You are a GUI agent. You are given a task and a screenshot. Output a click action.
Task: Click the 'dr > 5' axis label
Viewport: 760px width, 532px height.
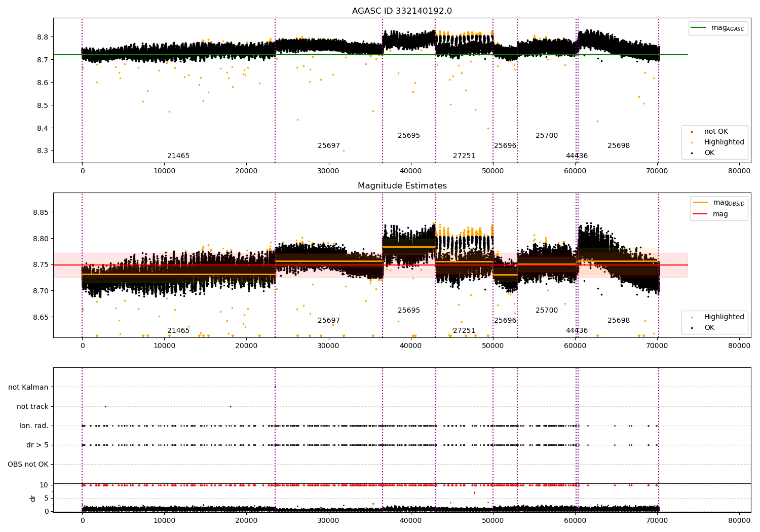coord(37,445)
